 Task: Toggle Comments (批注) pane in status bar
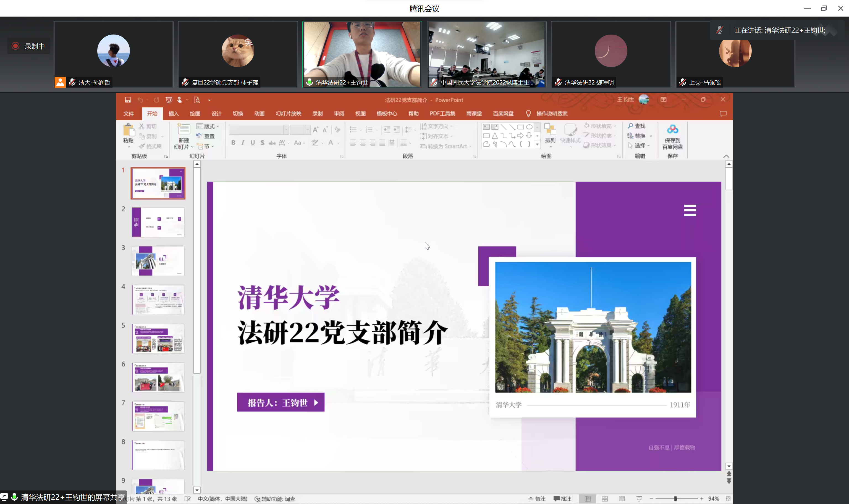click(x=562, y=499)
